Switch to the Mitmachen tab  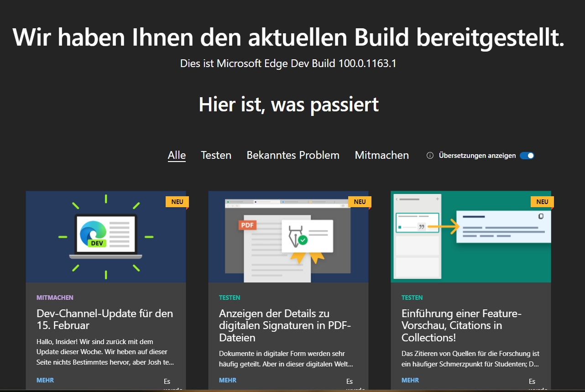[x=382, y=155]
